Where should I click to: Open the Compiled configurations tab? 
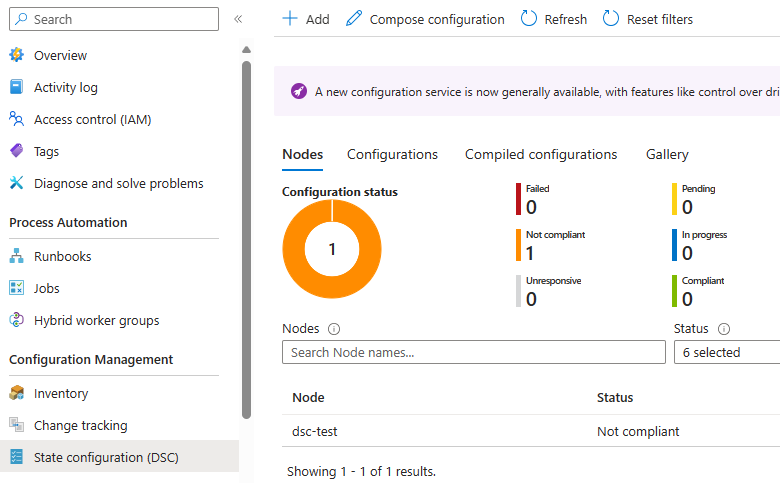[x=540, y=154]
